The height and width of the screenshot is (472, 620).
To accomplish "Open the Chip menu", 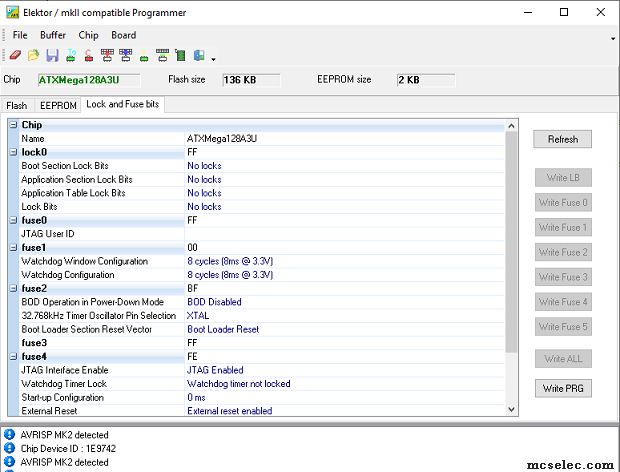I will tap(88, 35).
